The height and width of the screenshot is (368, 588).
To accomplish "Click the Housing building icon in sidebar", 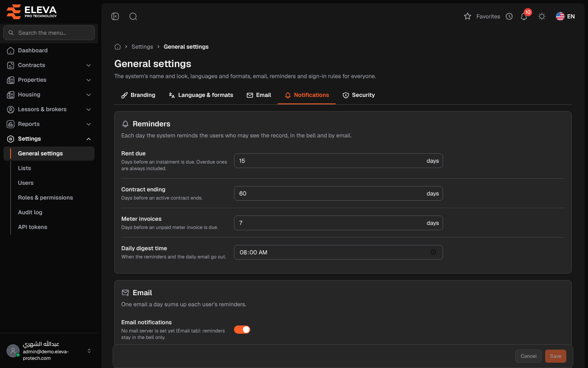I will (11, 95).
